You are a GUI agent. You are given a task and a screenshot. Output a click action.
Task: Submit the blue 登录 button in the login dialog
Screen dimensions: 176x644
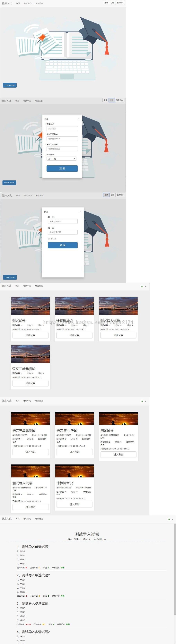63,245
